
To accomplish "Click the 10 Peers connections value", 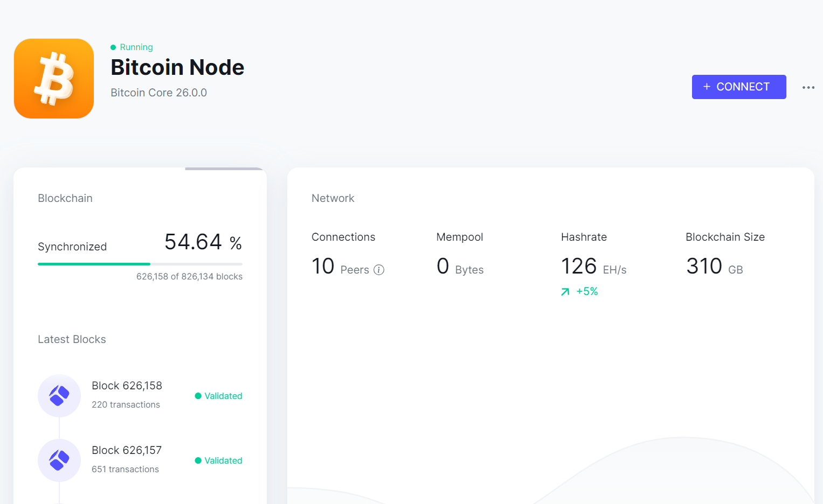I will [x=341, y=266].
